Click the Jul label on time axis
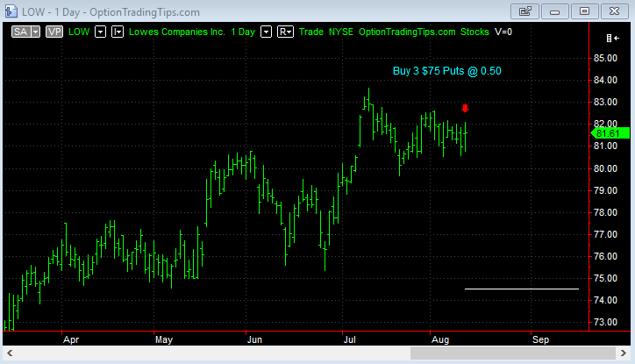635x364 pixels. click(350, 339)
